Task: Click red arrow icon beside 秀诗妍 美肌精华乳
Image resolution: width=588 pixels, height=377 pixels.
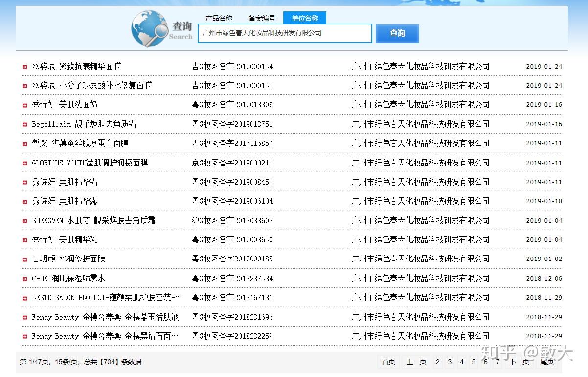Action: tap(25, 240)
